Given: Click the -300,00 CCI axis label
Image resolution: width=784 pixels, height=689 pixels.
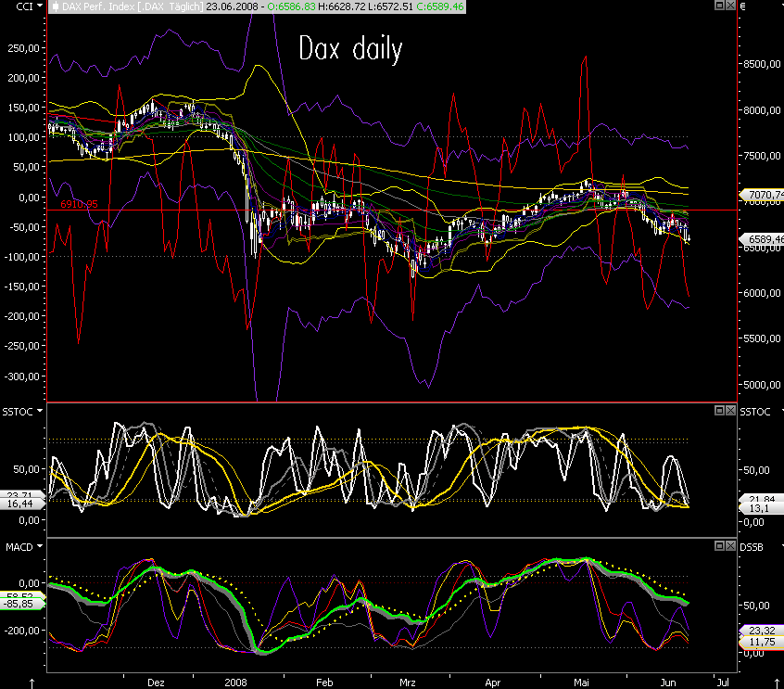Looking at the screenshot, I should pos(22,376).
